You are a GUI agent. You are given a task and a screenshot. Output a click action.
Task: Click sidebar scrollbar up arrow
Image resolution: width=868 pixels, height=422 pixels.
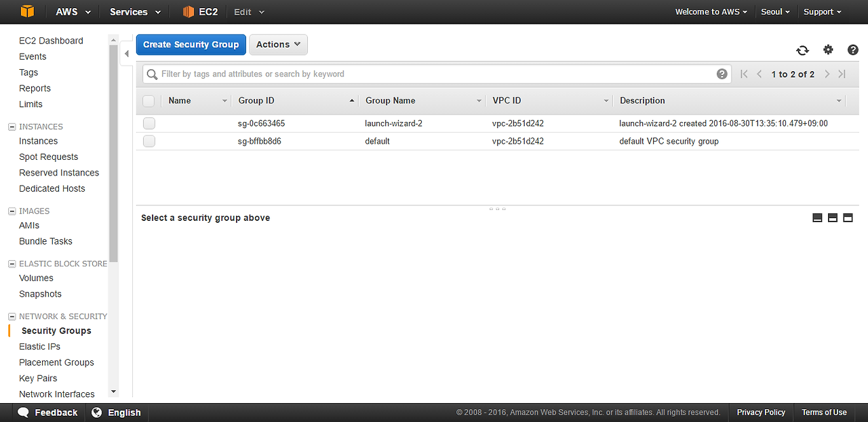[113, 40]
